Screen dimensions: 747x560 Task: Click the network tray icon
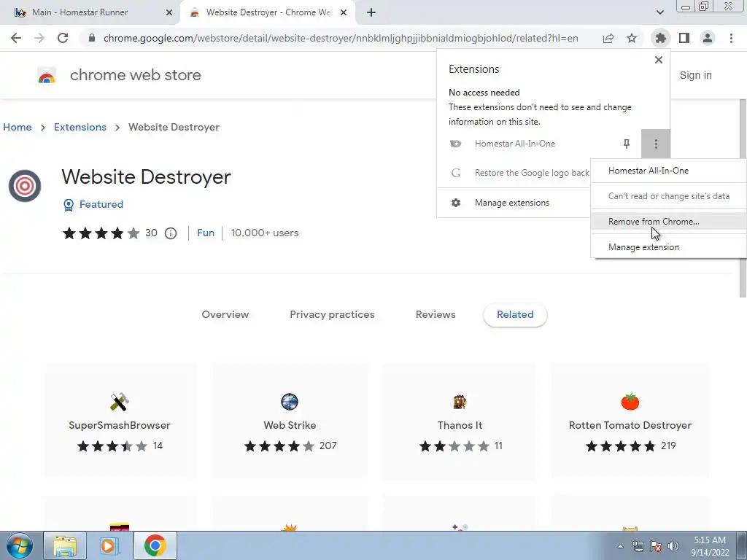638,546
